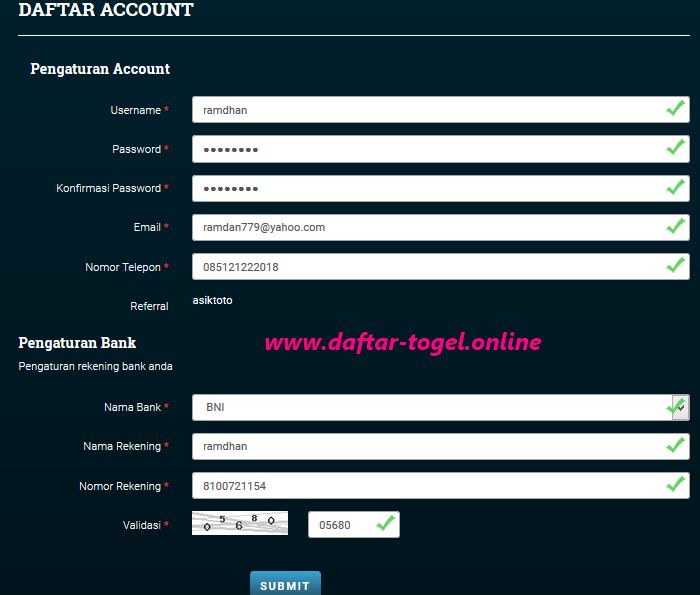Click the green checkmark in Email field

pyautogui.click(x=675, y=226)
